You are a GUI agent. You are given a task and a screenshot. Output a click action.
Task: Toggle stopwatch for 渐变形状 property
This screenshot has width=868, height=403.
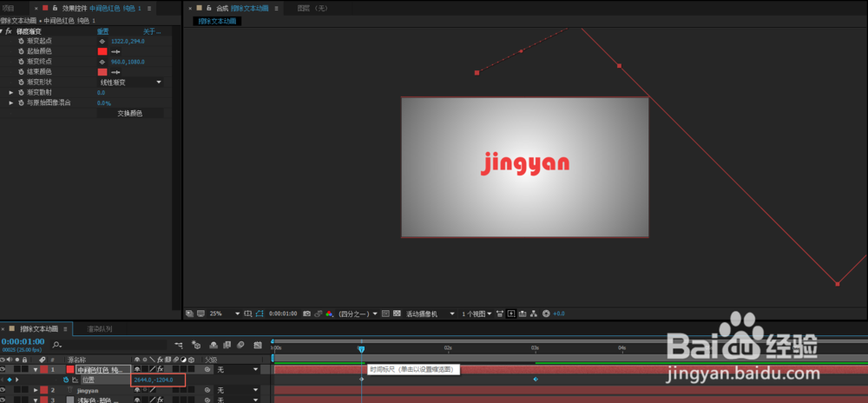pyautogui.click(x=21, y=82)
